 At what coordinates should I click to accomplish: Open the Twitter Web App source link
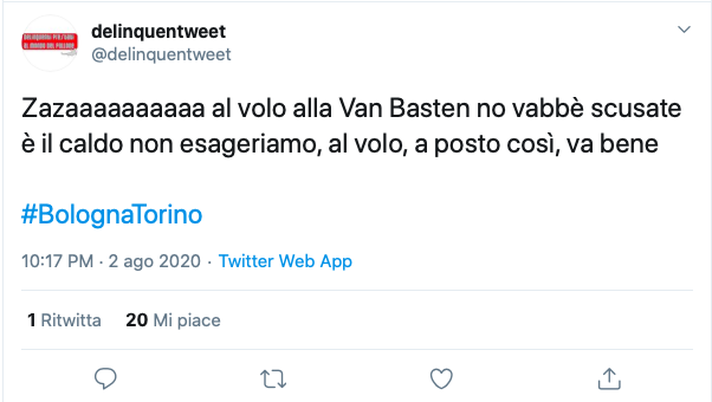[x=285, y=262]
